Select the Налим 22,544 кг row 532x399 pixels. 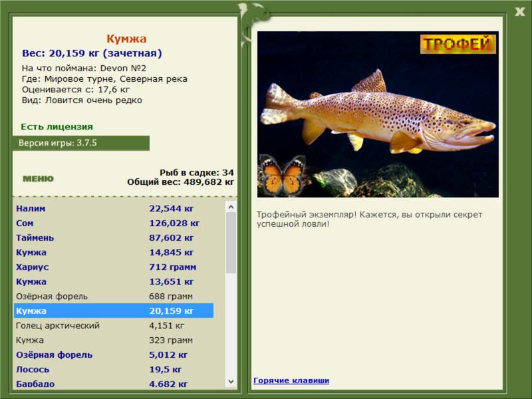click(x=114, y=208)
